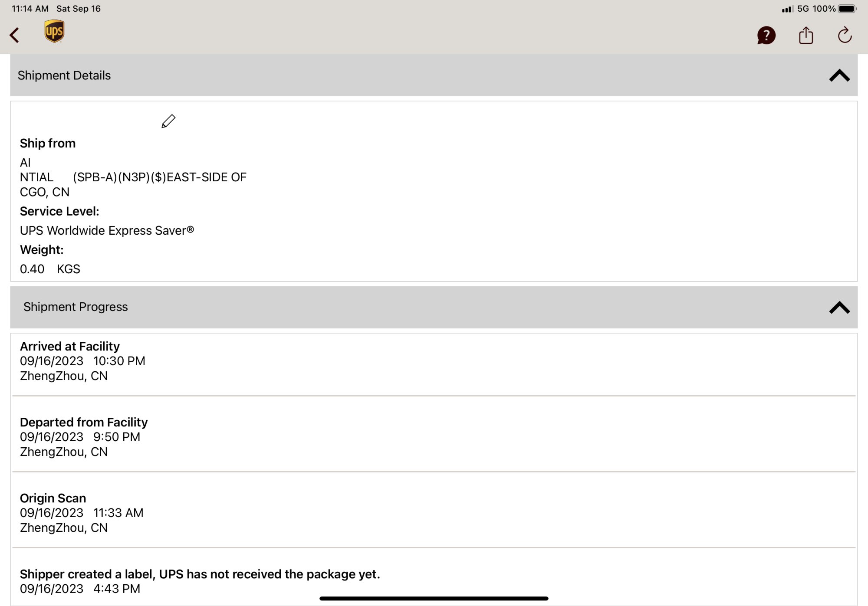
Task: Tap the 'Sat Sep 16' date
Action: coord(79,9)
